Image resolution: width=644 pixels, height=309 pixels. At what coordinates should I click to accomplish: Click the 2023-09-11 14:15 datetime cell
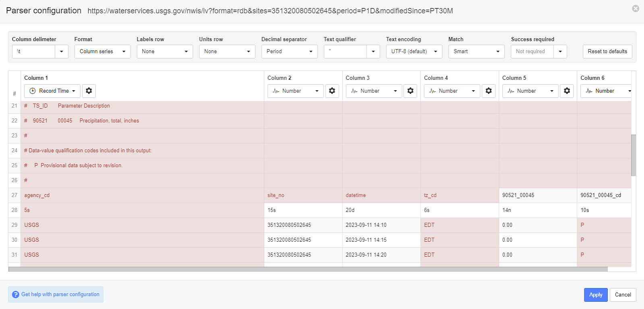[x=382, y=240]
